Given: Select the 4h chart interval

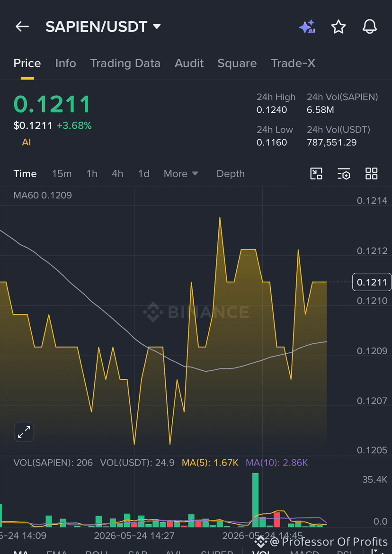Looking at the screenshot, I should click(117, 174).
